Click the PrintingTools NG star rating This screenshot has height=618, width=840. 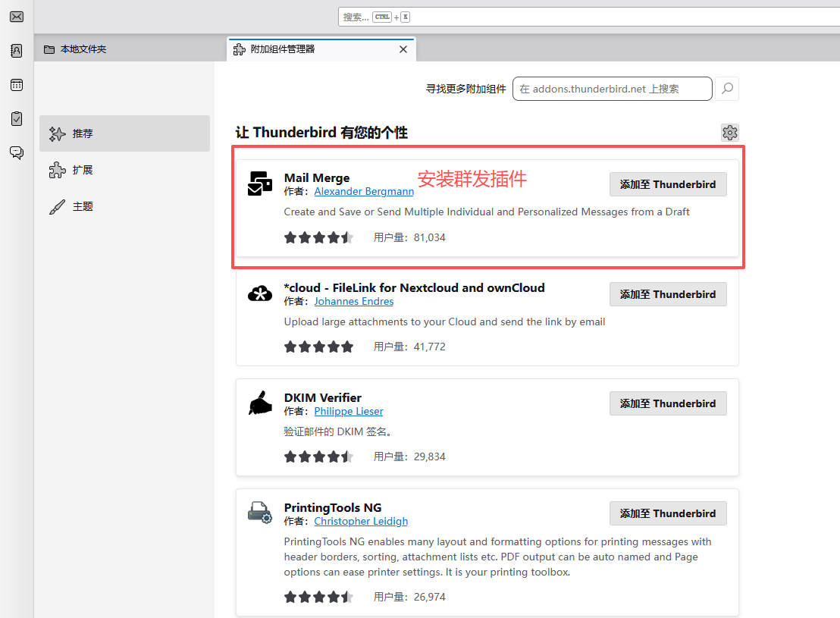318,597
